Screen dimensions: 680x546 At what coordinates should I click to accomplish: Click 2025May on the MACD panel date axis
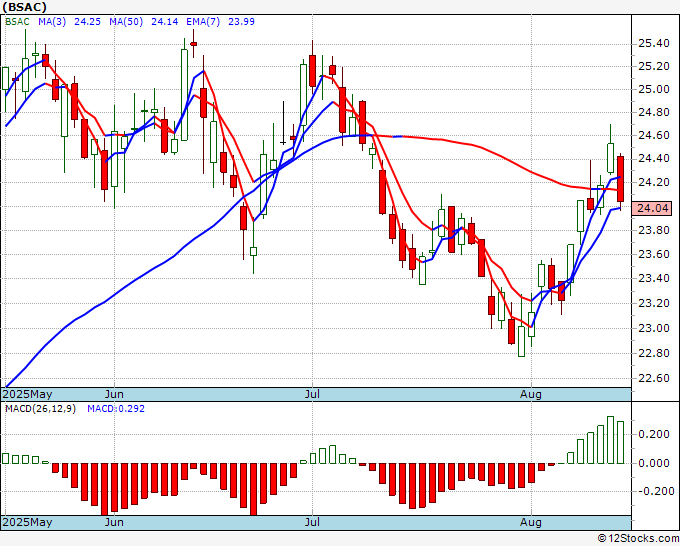click(x=27, y=522)
